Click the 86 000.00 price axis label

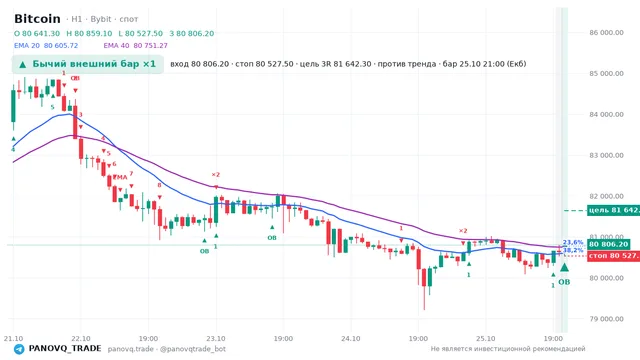tap(606, 33)
